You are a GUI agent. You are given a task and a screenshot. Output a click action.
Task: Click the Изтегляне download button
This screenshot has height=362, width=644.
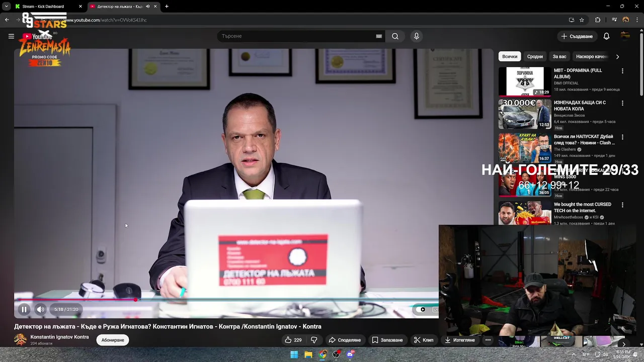[x=460, y=340]
